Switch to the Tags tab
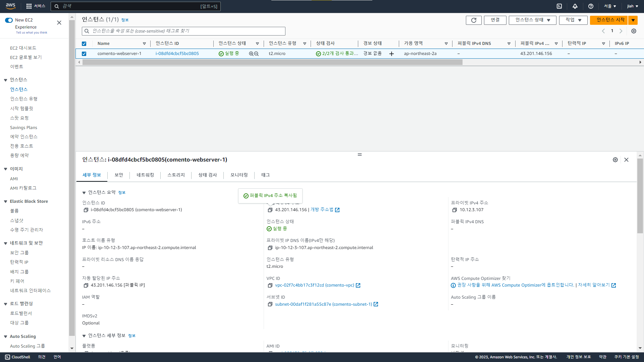 pyautogui.click(x=265, y=175)
